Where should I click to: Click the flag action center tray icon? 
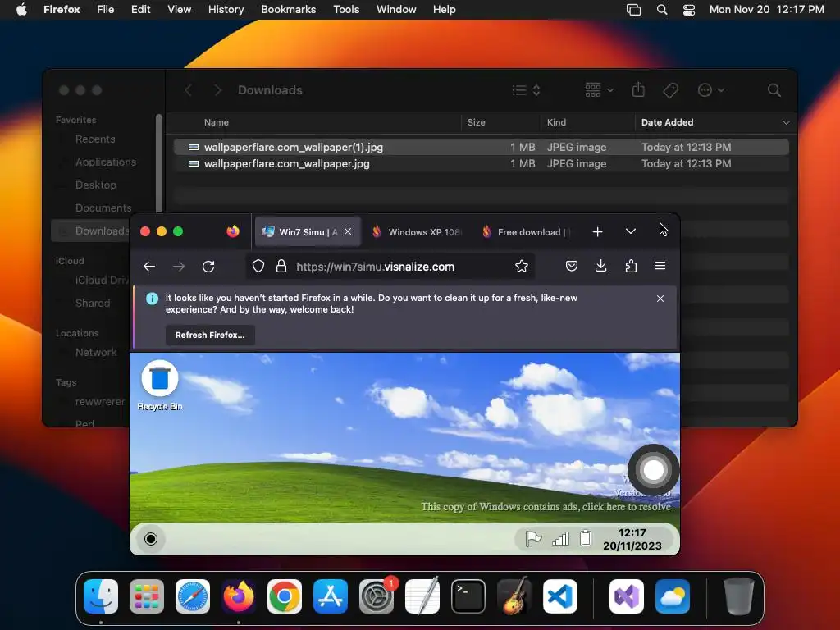pos(533,538)
